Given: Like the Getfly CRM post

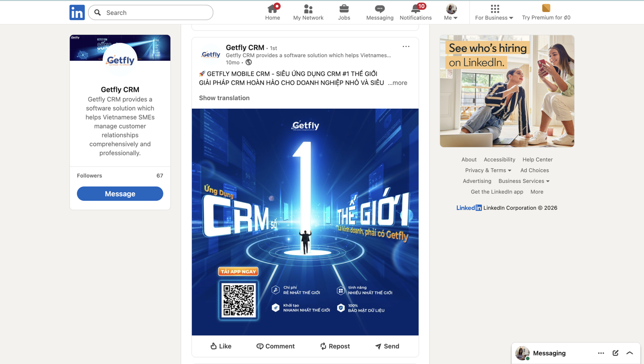Looking at the screenshot, I should (221, 346).
